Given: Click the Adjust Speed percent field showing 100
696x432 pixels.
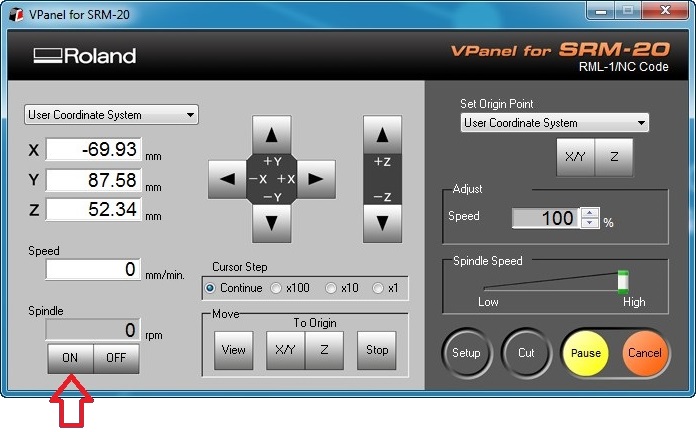Looking at the screenshot, I should pos(546,218).
